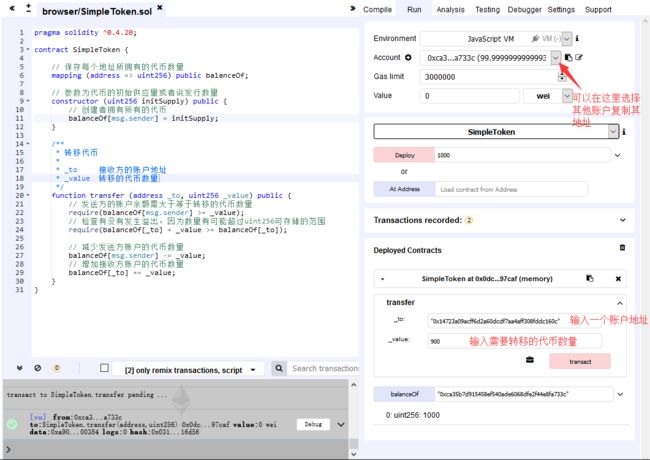Screen dimensions: 650x460
Task: Collapse the SimpleToken deployed instance
Action: (382, 279)
